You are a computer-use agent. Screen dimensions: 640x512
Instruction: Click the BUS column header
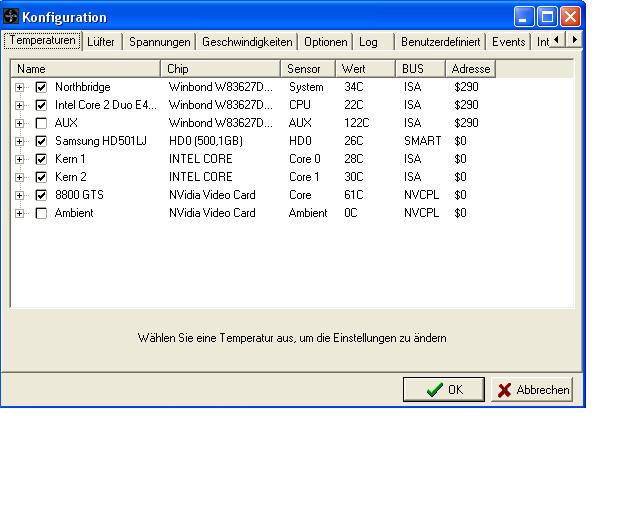pos(420,69)
